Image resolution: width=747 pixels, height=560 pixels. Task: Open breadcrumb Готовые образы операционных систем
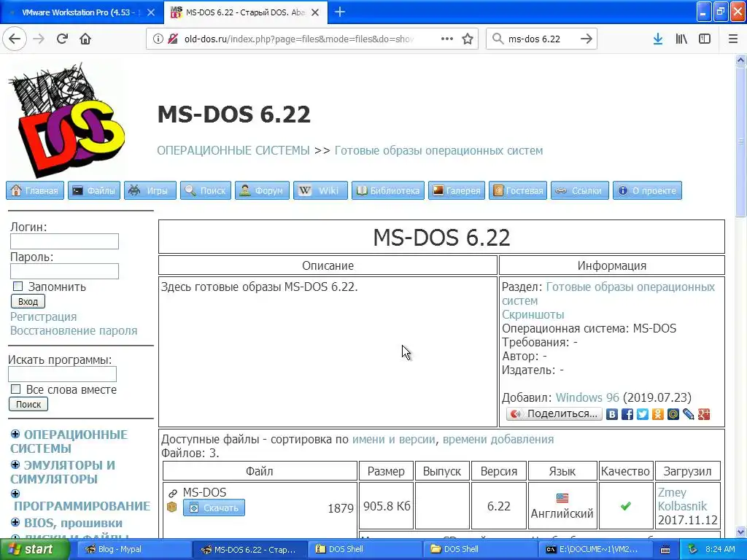click(x=438, y=150)
